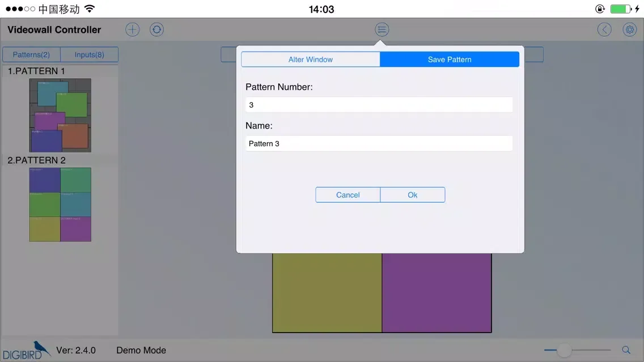This screenshot has width=644, height=362.
Task: Click the Name field containing Pattern 3
Action: 378,143
